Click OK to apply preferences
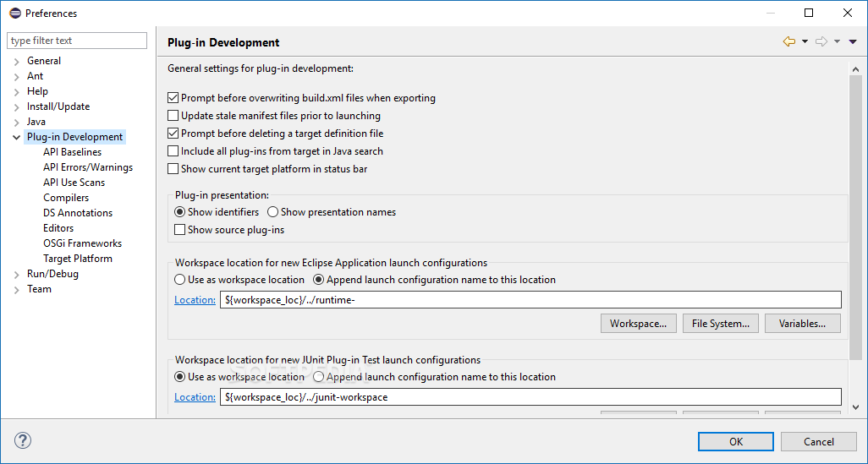The width and height of the screenshot is (868, 464). 736,441
